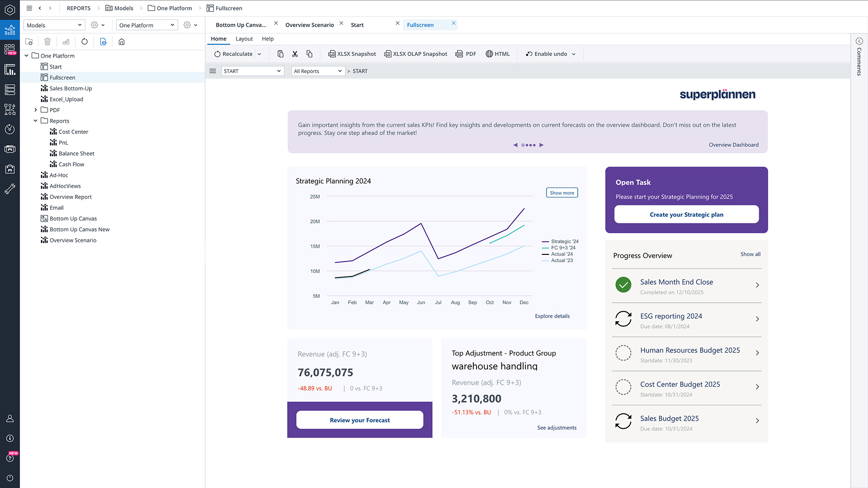This screenshot has width=868, height=488.
Task: Click the XLSX Snapshot icon
Action: [x=352, y=54]
